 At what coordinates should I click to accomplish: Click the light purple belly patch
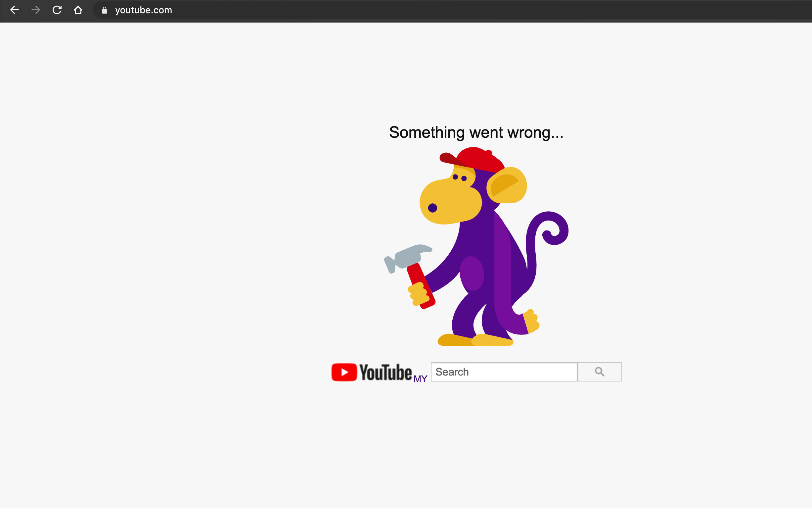click(472, 273)
